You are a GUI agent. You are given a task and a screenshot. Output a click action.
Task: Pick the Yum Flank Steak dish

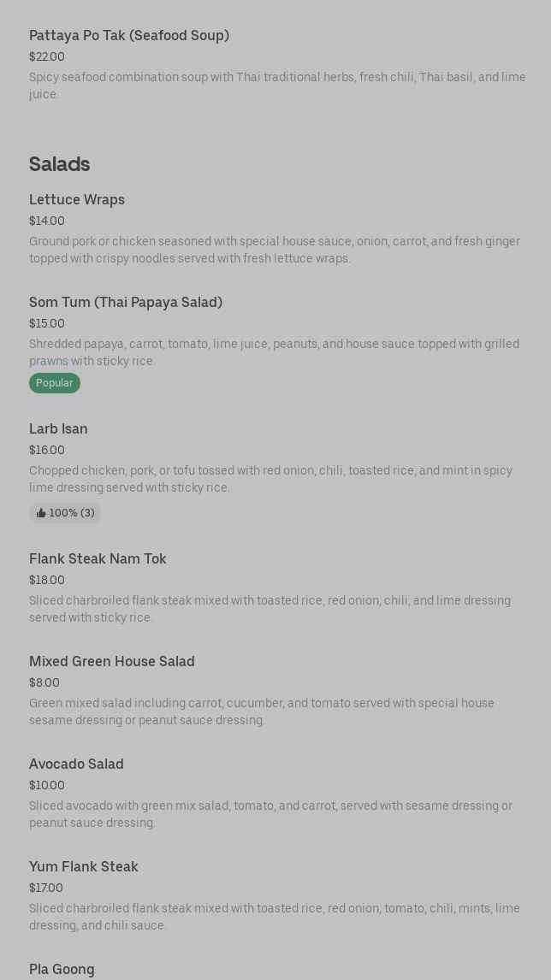pyautogui.click(x=84, y=866)
